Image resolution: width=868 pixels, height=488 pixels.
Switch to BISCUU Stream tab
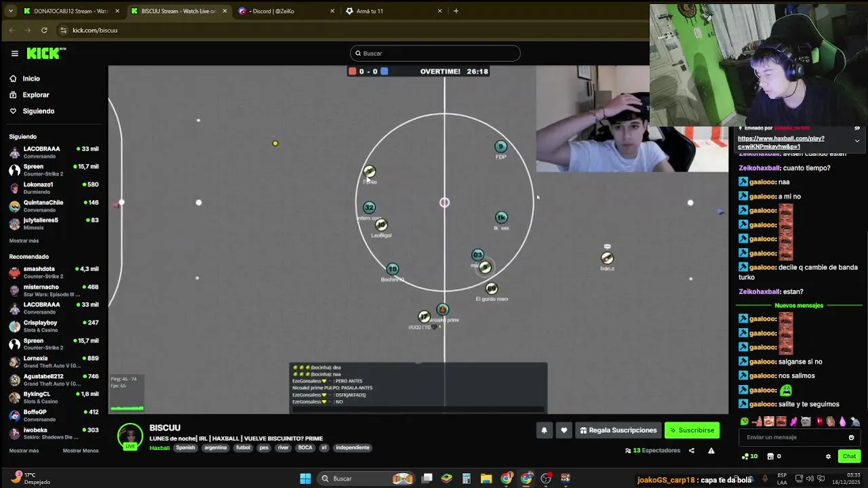click(179, 11)
